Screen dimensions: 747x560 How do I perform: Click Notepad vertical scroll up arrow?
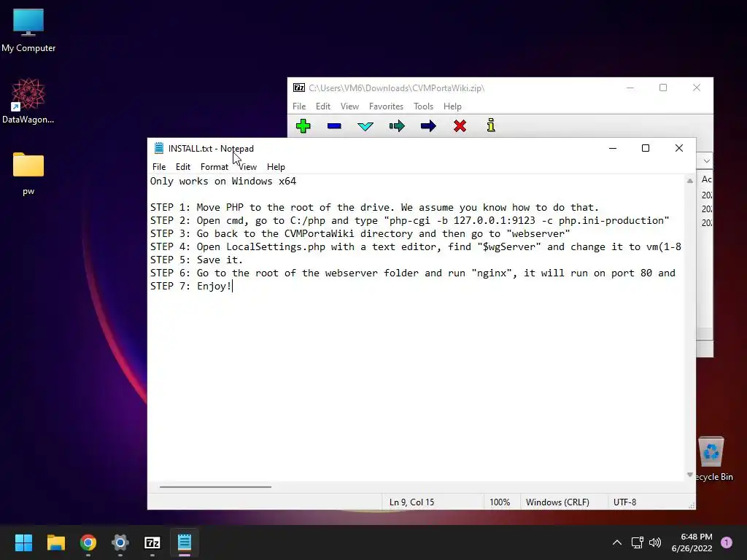tap(690, 181)
